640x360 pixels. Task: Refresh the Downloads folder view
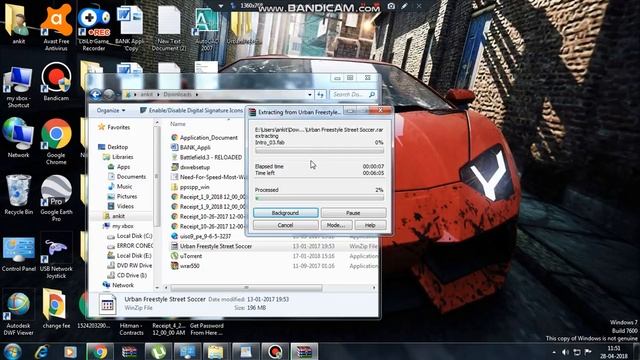pyautogui.click(x=320, y=94)
